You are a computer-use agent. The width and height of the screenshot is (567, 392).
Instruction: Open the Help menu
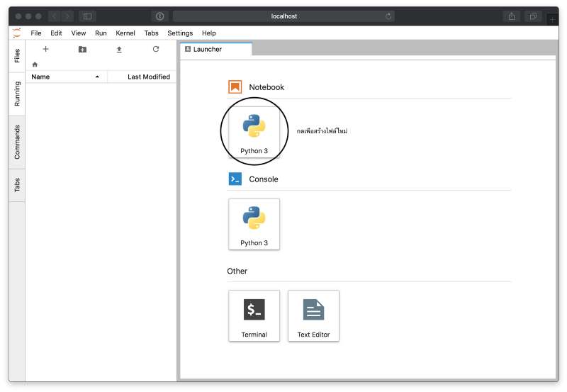tap(208, 33)
